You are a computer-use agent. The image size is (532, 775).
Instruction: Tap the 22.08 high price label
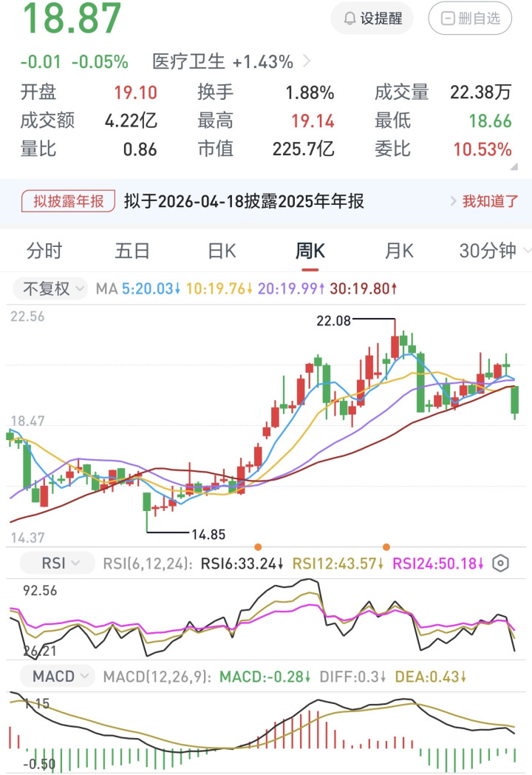click(x=332, y=320)
